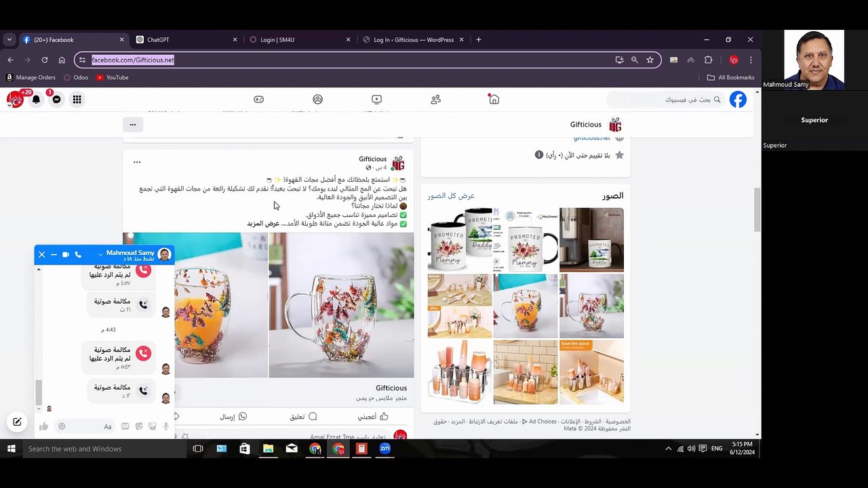Open Chrome three-dot menu
The width and height of the screenshot is (868, 488).
pyautogui.click(x=750, y=60)
